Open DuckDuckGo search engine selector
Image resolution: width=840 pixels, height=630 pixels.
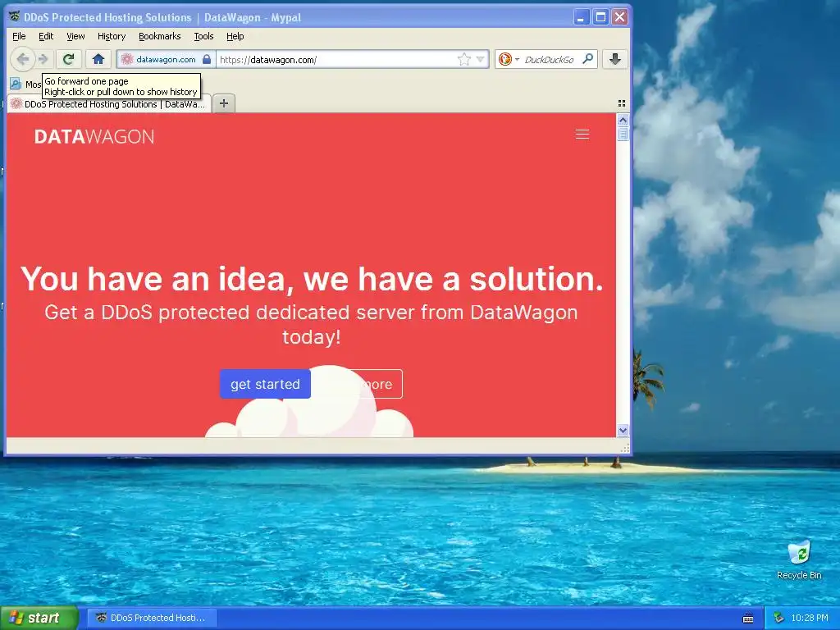click(x=509, y=59)
